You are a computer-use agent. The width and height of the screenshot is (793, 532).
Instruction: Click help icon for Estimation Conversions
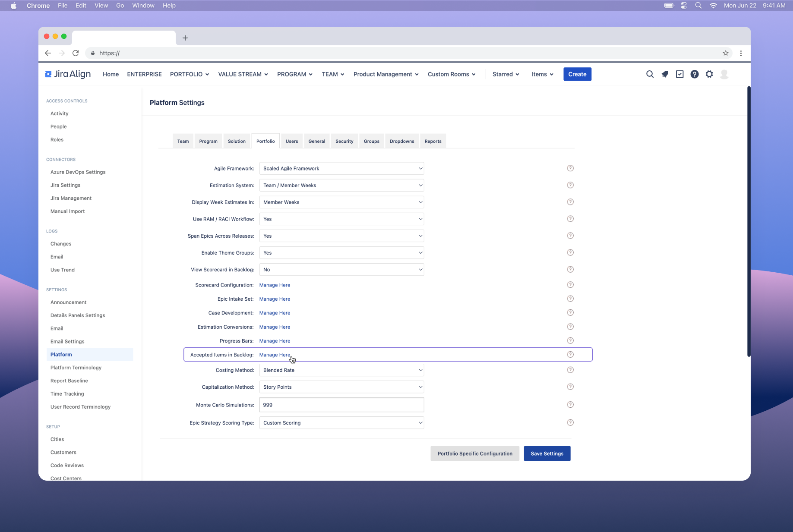pos(570,327)
